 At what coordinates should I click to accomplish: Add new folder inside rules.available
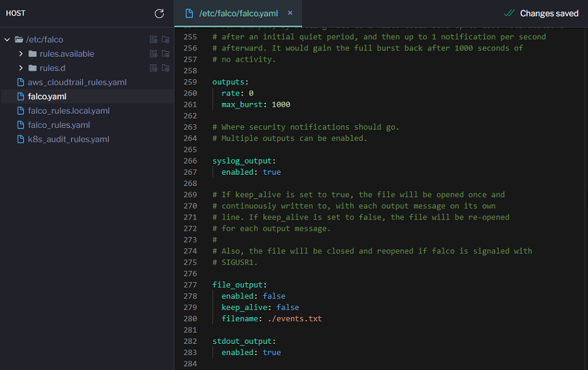(165, 54)
